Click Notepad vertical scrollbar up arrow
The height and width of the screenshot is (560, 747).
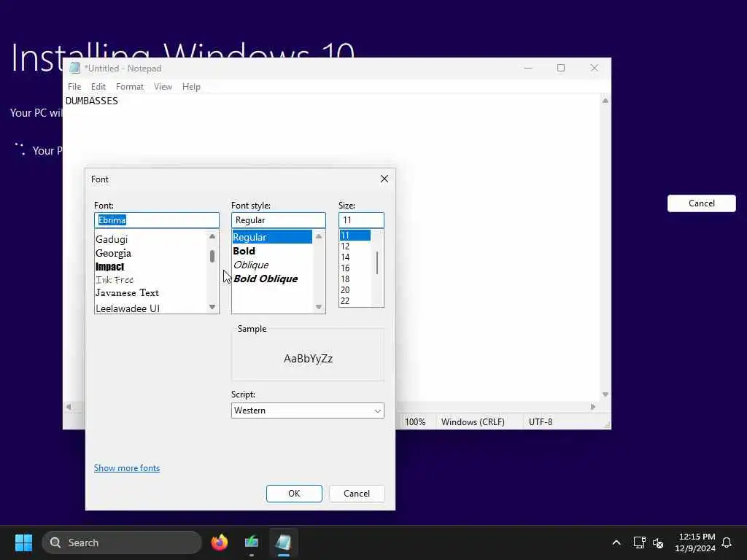(x=605, y=101)
